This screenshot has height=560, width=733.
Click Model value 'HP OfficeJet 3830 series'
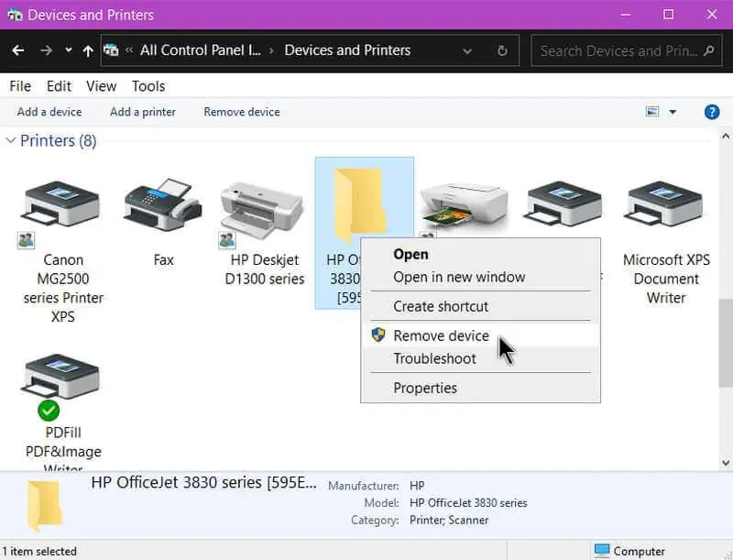click(x=468, y=503)
